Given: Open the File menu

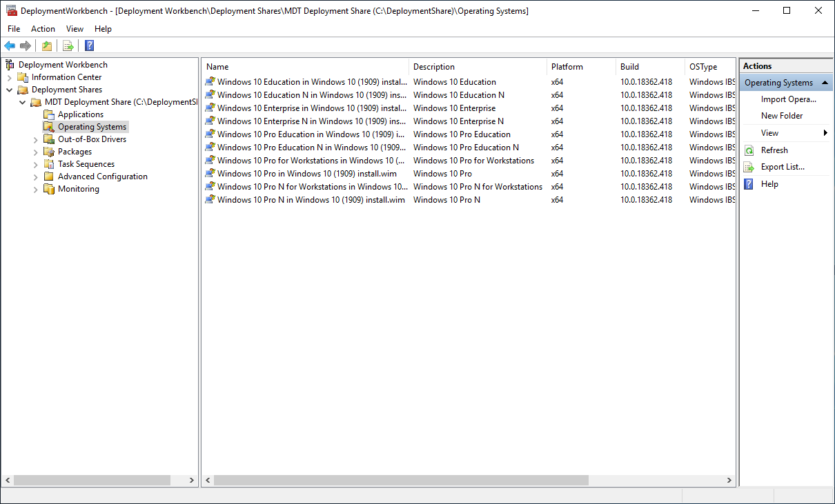Looking at the screenshot, I should [x=14, y=29].
